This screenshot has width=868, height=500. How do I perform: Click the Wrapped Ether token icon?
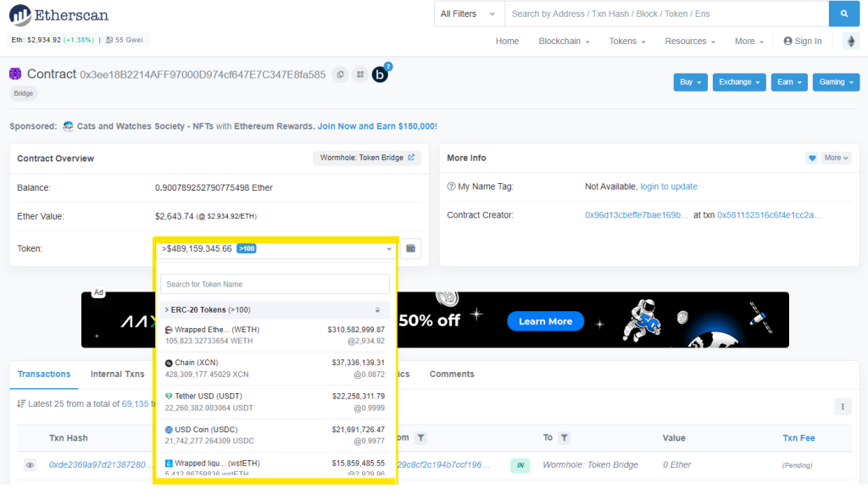coord(169,330)
